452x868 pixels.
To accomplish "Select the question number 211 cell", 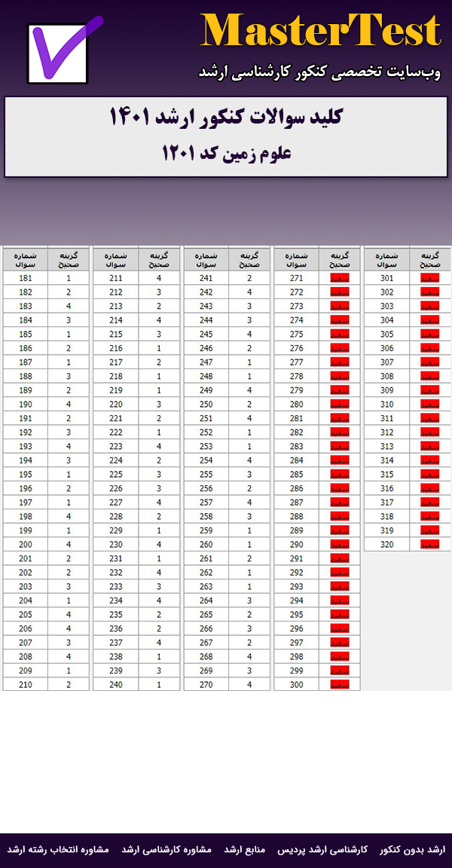I will 115,278.
